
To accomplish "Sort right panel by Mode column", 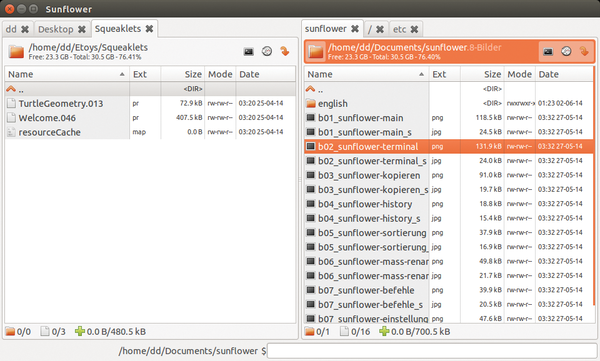I will 520,74.
